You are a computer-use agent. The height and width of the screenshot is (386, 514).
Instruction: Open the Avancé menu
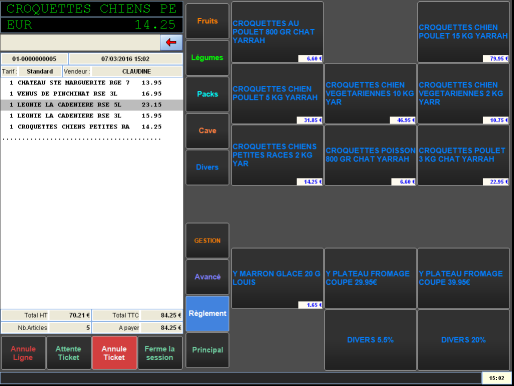207,277
